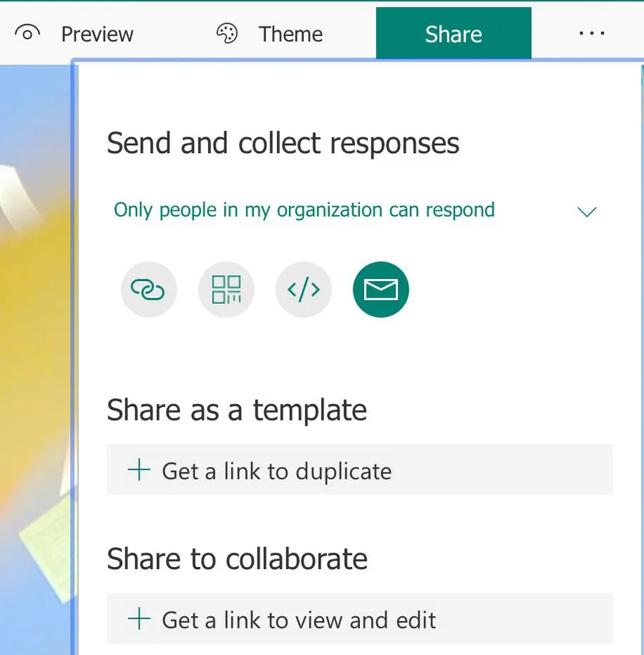The image size is (644, 655).
Task: Open the Preview text label
Action: point(97,34)
